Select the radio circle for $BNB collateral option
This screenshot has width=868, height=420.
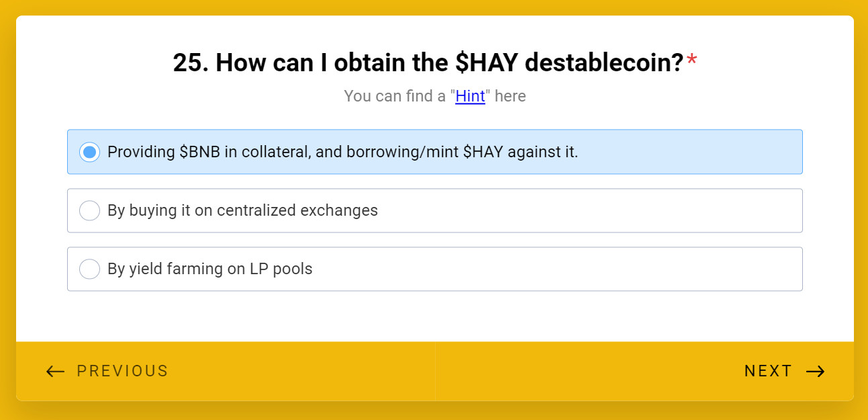point(90,152)
